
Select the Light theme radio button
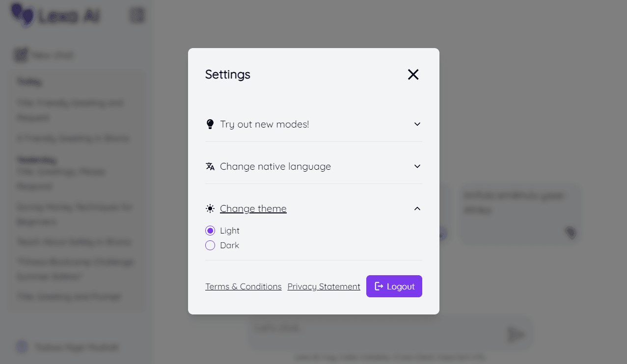pos(210,231)
